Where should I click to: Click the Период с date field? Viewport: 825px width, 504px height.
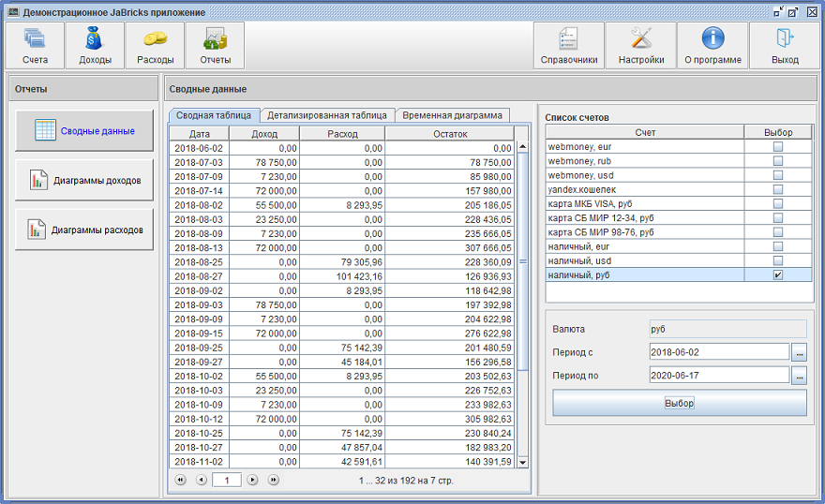point(719,352)
